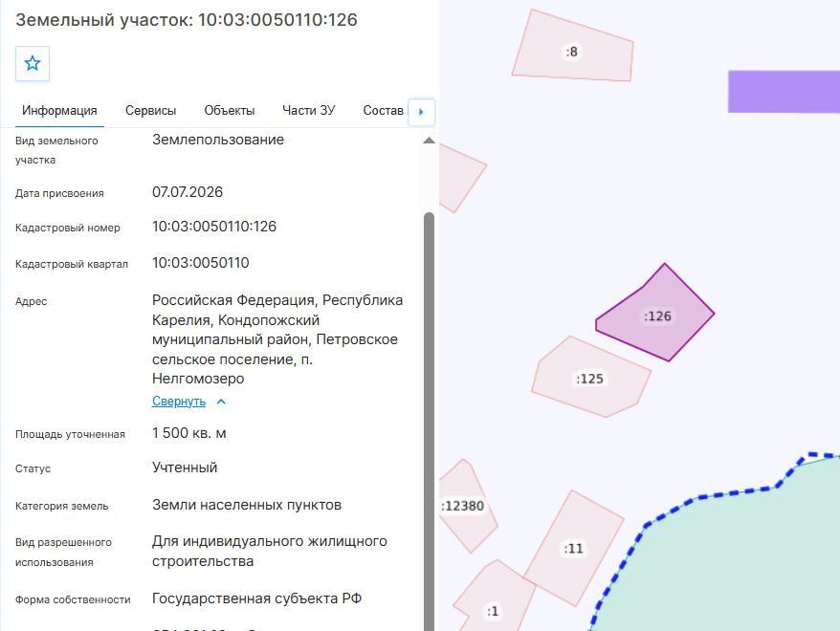Click the Статус label

33,468
